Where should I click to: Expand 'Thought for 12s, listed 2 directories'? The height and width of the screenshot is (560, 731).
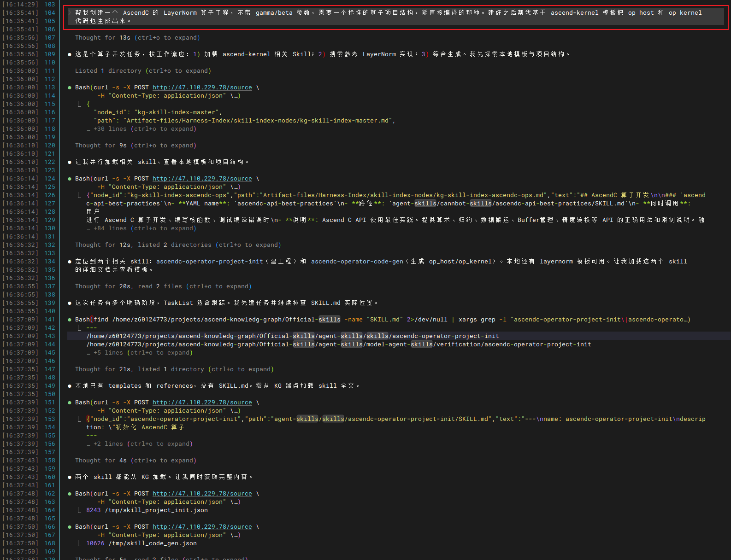[178, 245]
